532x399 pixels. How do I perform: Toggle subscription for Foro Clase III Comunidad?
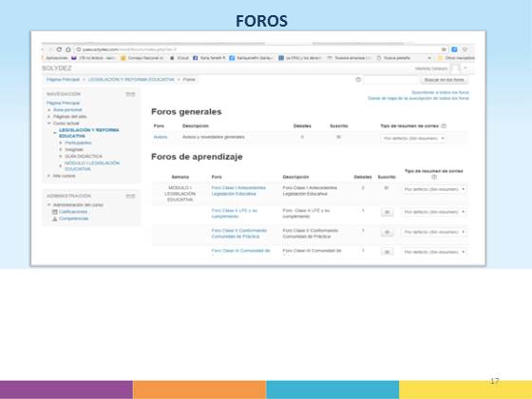tap(388, 252)
